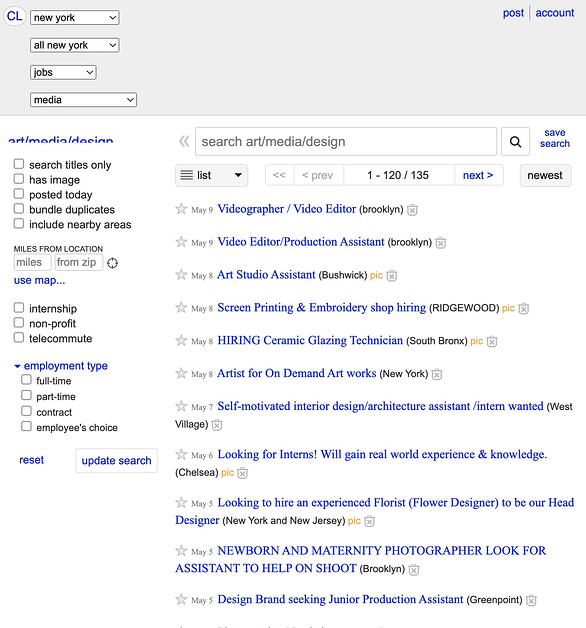Check the non-profit filter

point(19,322)
